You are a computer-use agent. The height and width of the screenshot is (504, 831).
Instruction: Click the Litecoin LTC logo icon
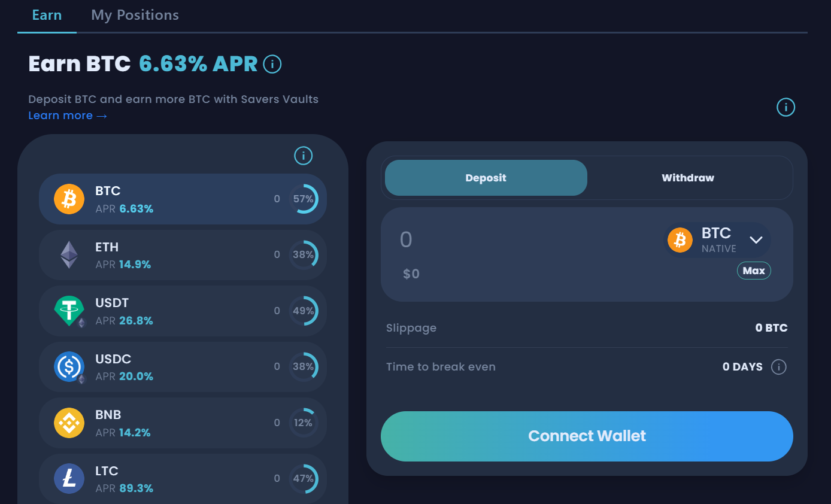click(x=69, y=478)
